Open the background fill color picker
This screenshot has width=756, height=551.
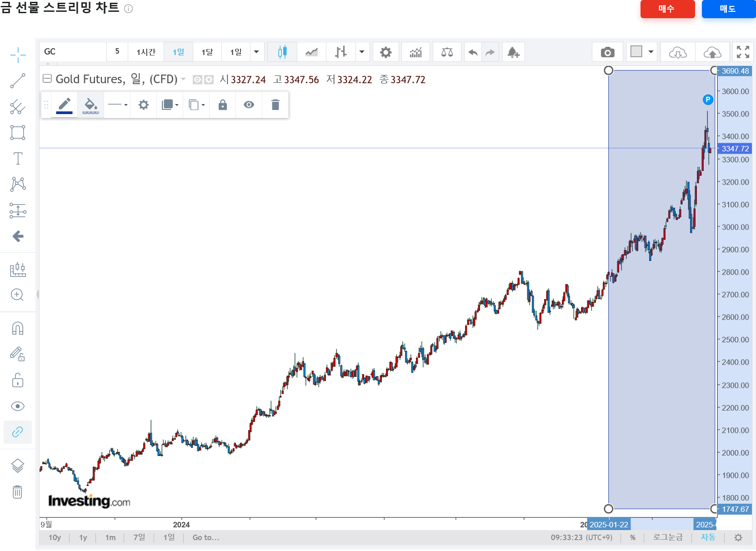pos(91,105)
